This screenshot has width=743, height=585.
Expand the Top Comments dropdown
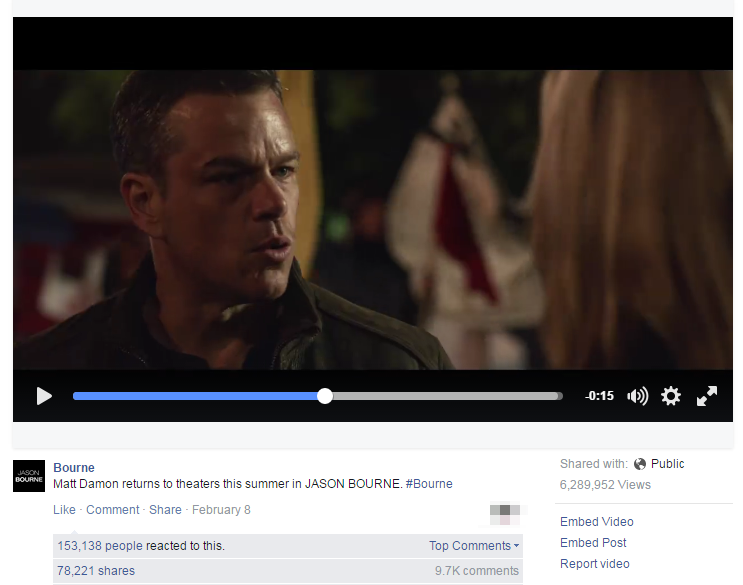[x=474, y=546]
